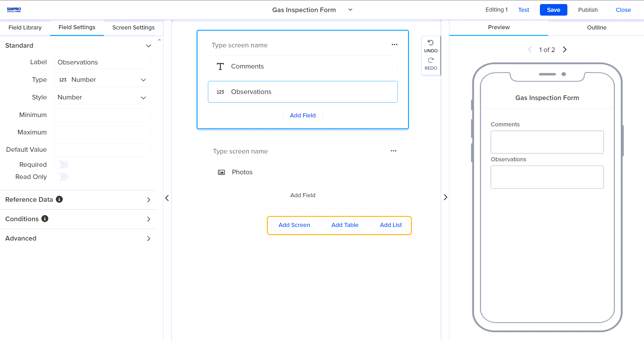Switch to the Field Library tab
The height and width of the screenshot is (340, 644).
(x=25, y=27)
